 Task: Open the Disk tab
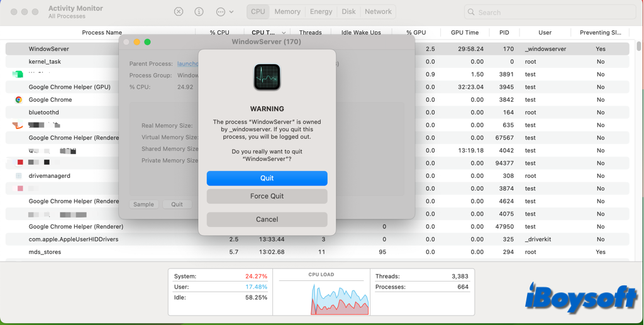[x=348, y=12]
